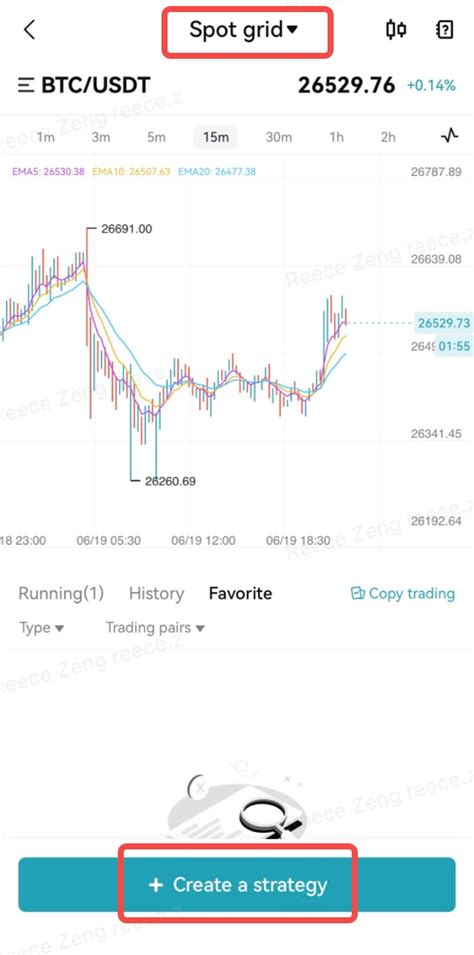474x955 pixels.
Task: Expand the Spot grid strategy dropdown
Action: point(244,29)
